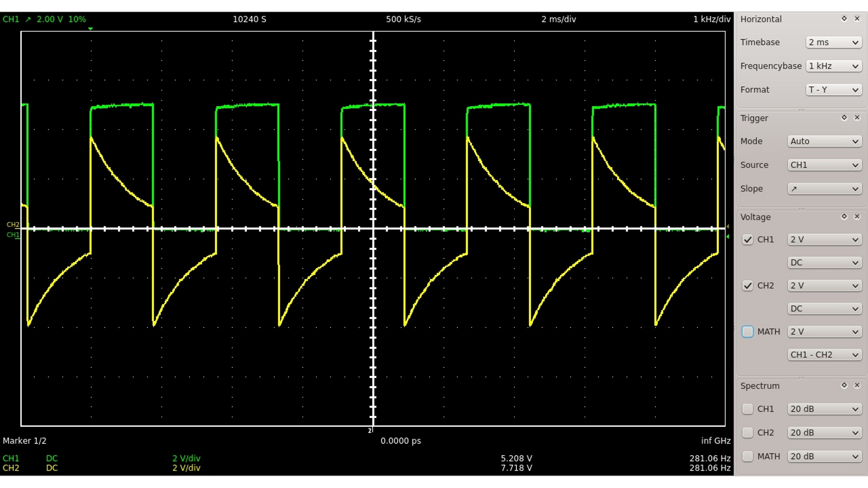Click the Marker 1/2 label
868x488 pixels.
[x=24, y=441]
